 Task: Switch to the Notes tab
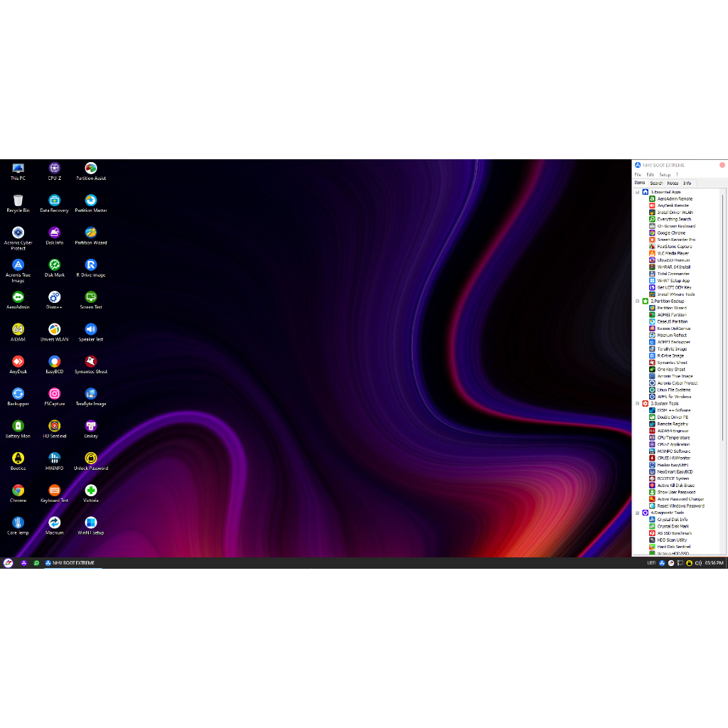coord(673,183)
